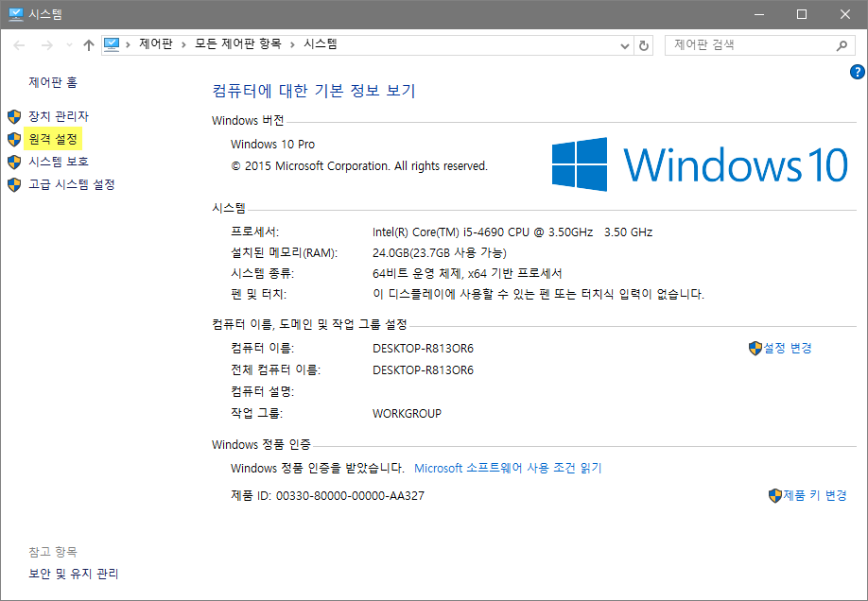
Task: Select DESKTOP-R813OR6 beside 컴퓨터 이름
Action: click(x=423, y=349)
